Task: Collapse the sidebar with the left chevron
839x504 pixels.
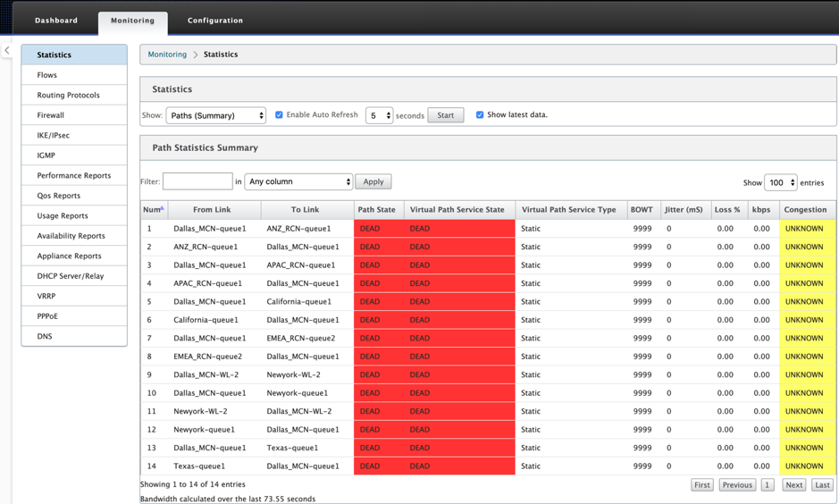Action: click(x=7, y=50)
